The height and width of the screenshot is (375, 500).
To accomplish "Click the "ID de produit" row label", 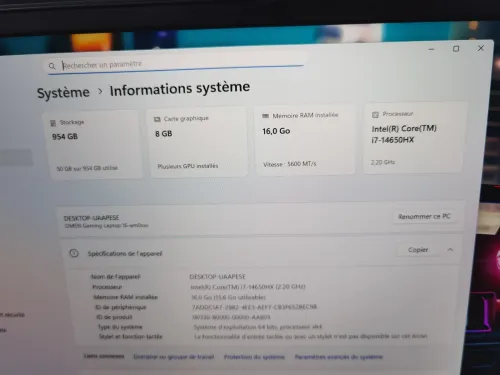I will pos(114,317).
